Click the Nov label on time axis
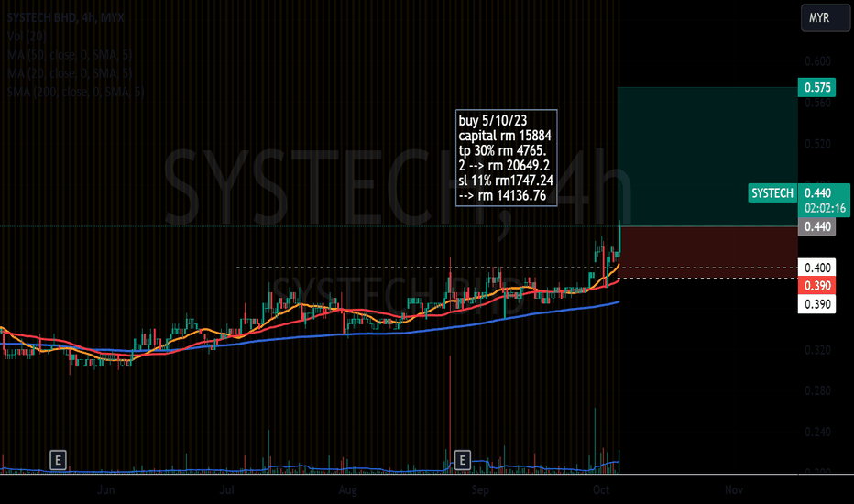The image size is (854, 504). (x=734, y=489)
